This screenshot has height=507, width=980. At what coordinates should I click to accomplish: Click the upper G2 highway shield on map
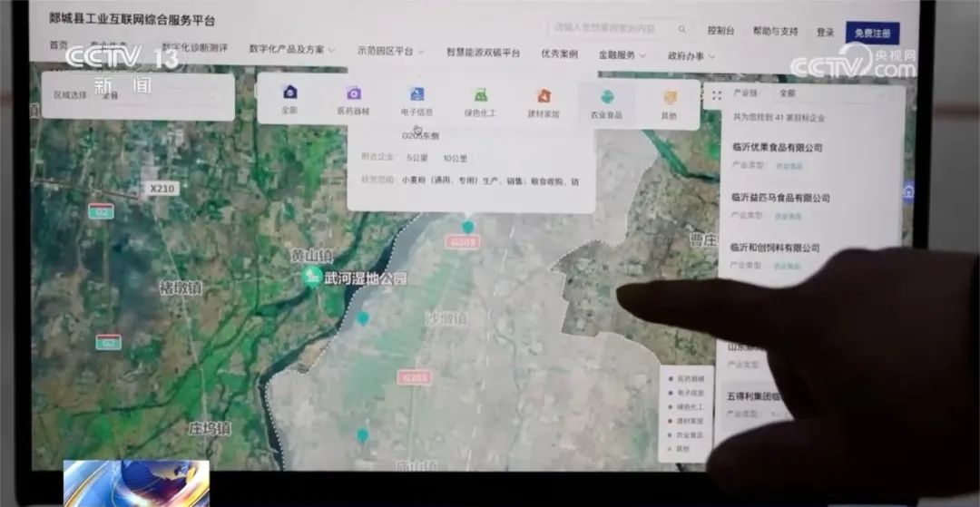point(101,211)
